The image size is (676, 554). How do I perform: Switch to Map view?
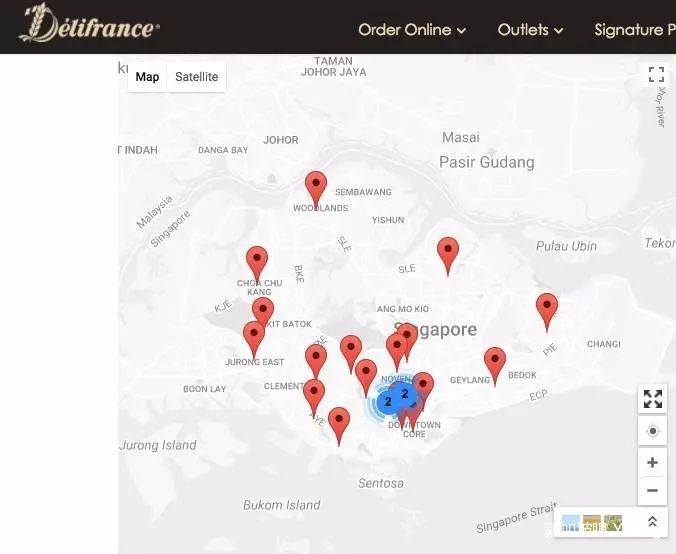click(147, 77)
